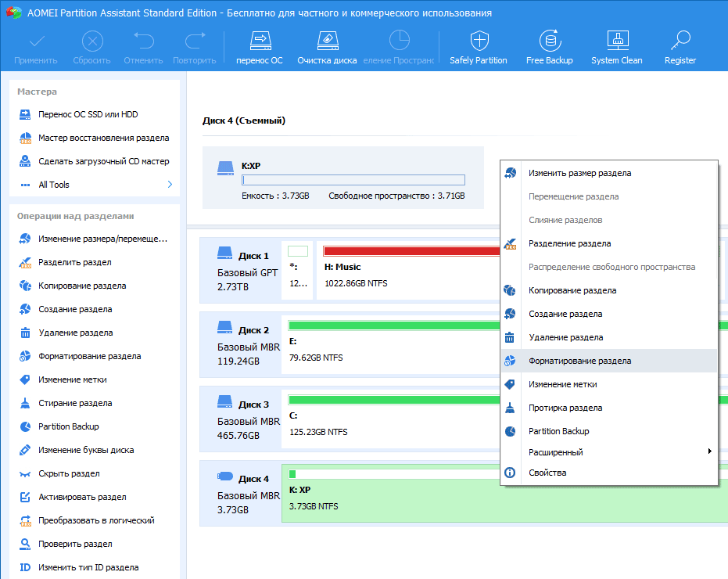Viewport: 728px width, 579px height.
Task: Choose 'Удаление раздела' in context menu
Action: click(x=609, y=337)
